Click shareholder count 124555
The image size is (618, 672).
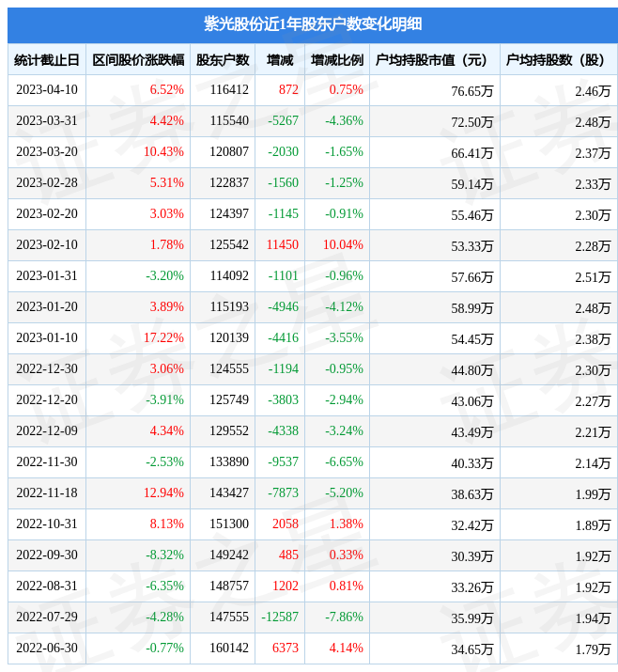(x=229, y=368)
